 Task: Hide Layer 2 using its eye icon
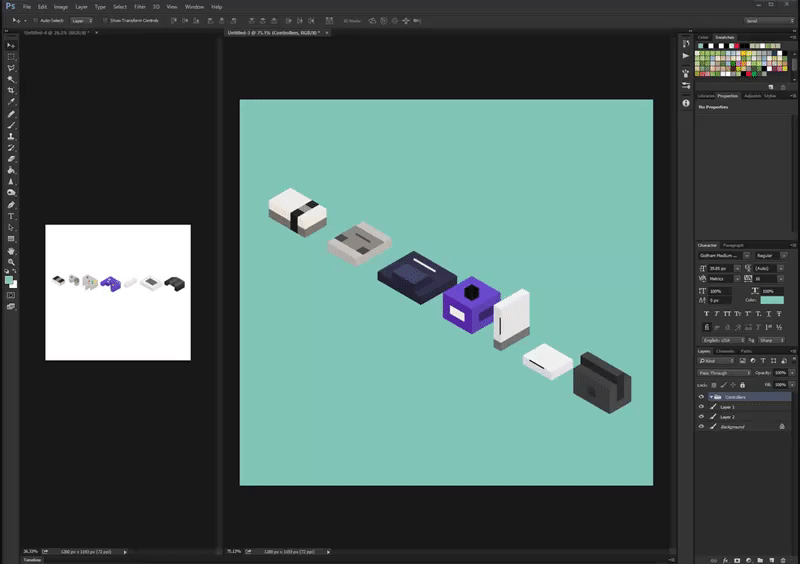click(701, 416)
